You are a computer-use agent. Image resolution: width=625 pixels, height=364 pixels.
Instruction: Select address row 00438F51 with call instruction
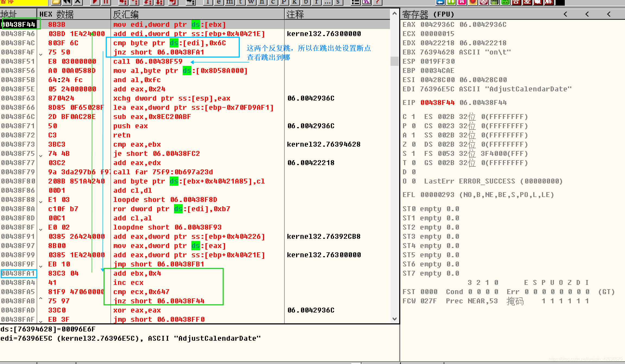195,61
